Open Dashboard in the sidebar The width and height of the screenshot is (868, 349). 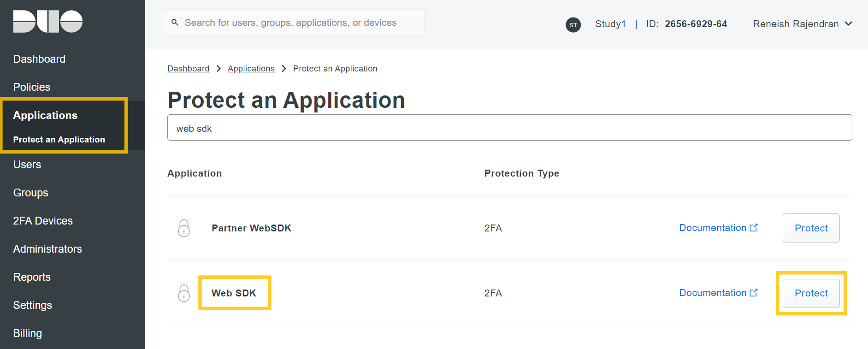[39, 59]
